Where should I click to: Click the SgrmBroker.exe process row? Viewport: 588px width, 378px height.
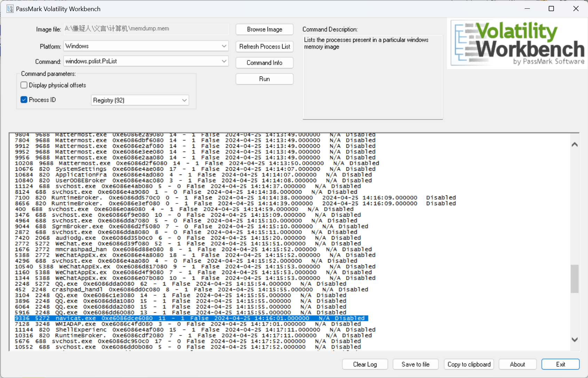[x=191, y=226]
